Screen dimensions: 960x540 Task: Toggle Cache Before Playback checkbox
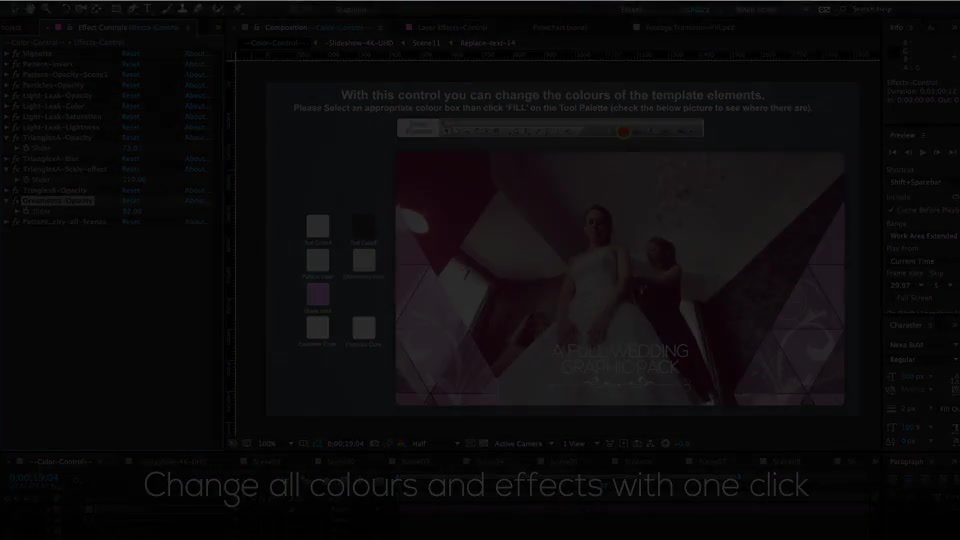pyautogui.click(x=891, y=210)
